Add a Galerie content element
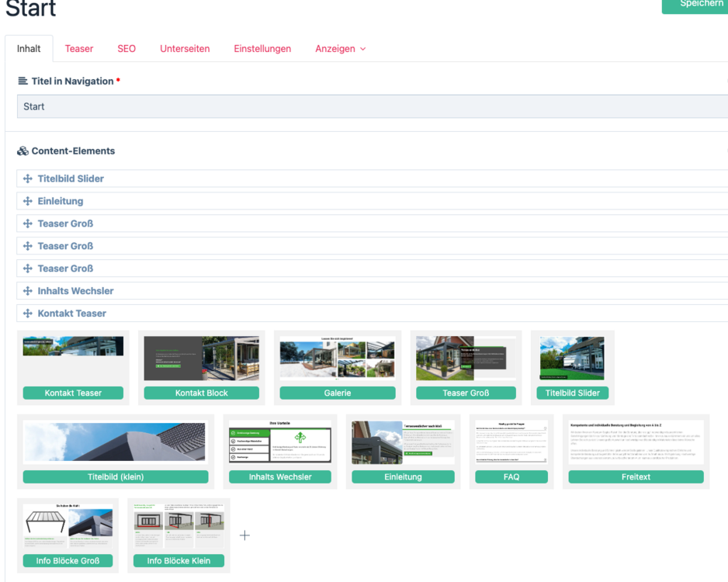 coord(338,368)
